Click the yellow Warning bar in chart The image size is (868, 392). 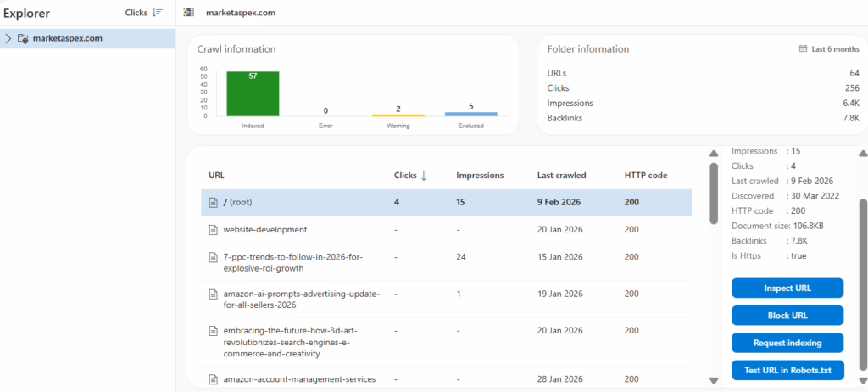398,115
